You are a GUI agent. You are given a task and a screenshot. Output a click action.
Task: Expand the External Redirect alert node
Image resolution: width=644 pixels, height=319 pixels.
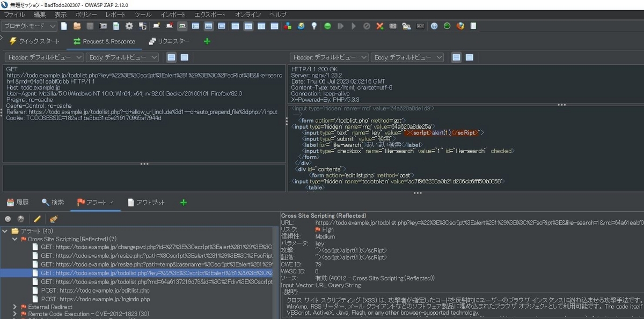[x=15, y=307]
